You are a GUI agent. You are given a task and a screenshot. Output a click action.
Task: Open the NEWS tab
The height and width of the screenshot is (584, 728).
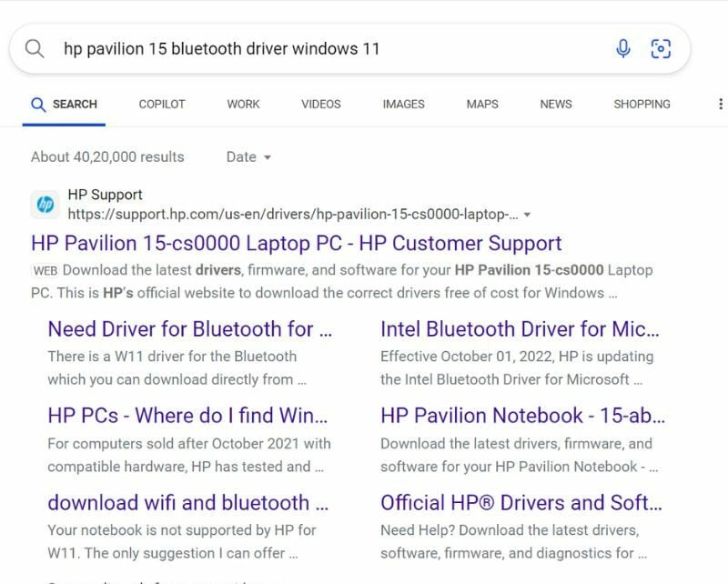point(556,104)
